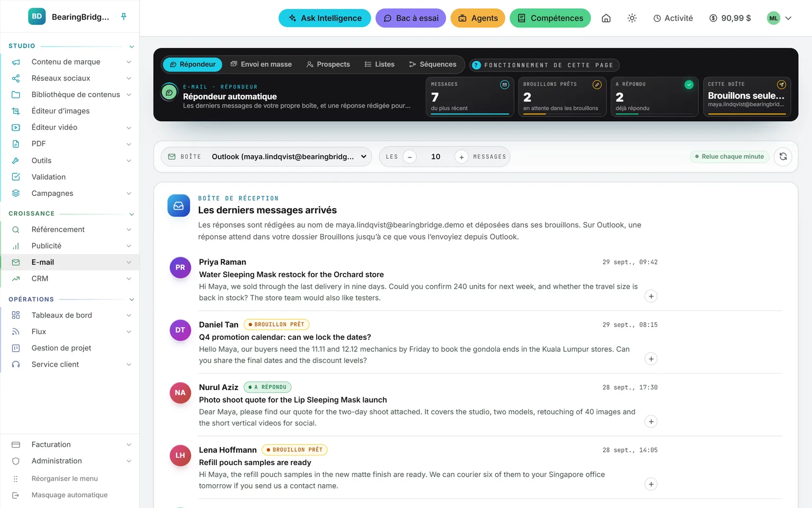
Task: Switch to the Envoi en masse tab
Action: (261, 65)
